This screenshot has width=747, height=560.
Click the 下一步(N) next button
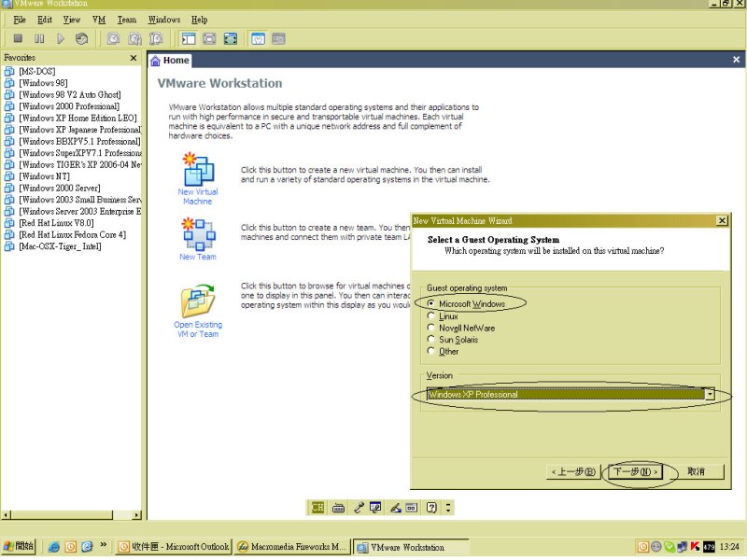[x=636, y=472]
